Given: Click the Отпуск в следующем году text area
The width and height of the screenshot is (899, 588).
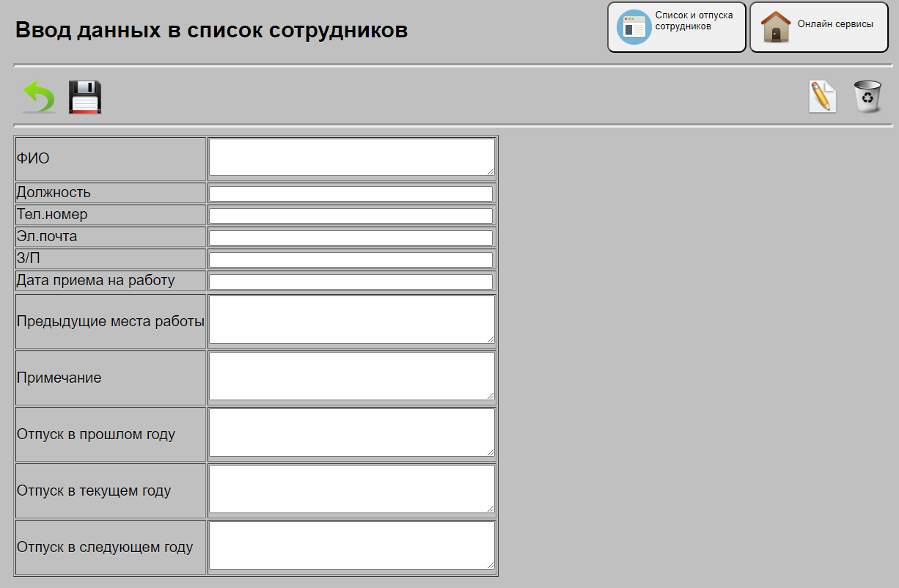Looking at the screenshot, I should 351,545.
